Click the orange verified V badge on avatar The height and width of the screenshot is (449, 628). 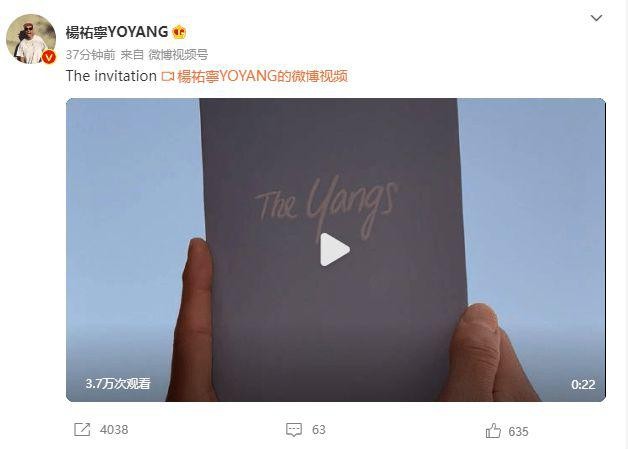pyautogui.click(x=49, y=57)
